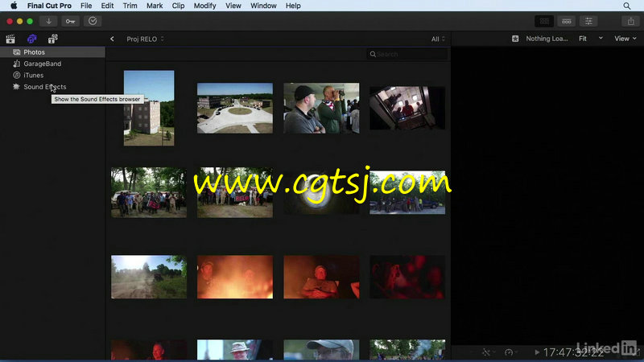Viewport: 644px width, 362px height.
Task: Toggle the Browser show/hide button
Action: pos(544,21)
